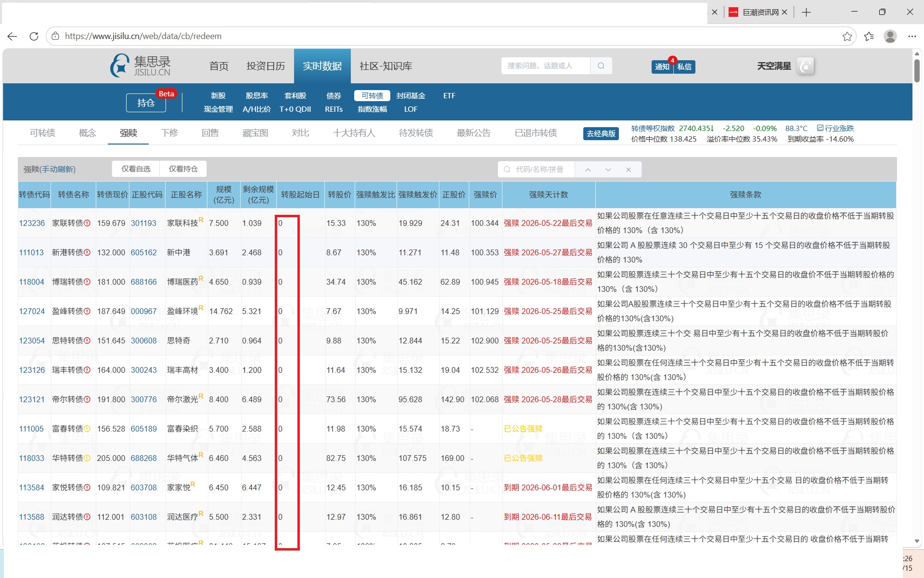924x578 pixels.
Task: Open the 首页 menu
Action: [219, 66]
